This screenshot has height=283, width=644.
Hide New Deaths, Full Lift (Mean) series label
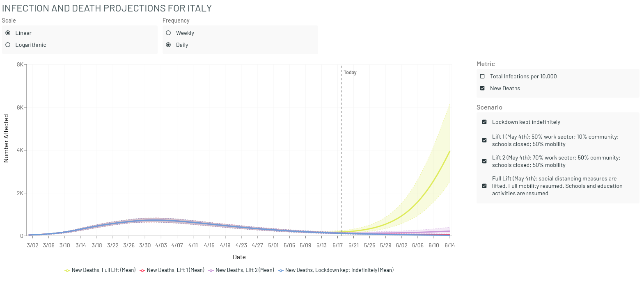point(103,270)
